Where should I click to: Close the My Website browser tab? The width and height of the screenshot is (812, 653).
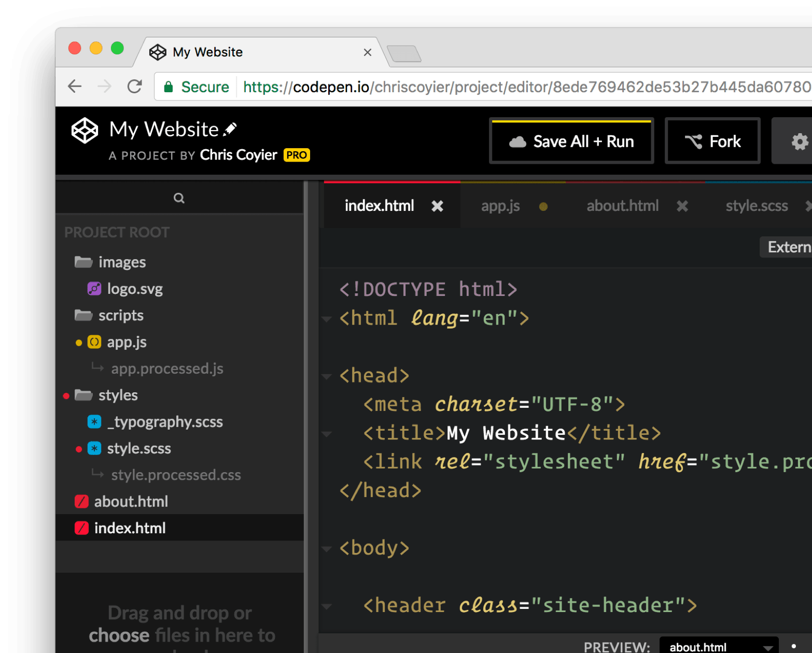[x=368, y=52]
